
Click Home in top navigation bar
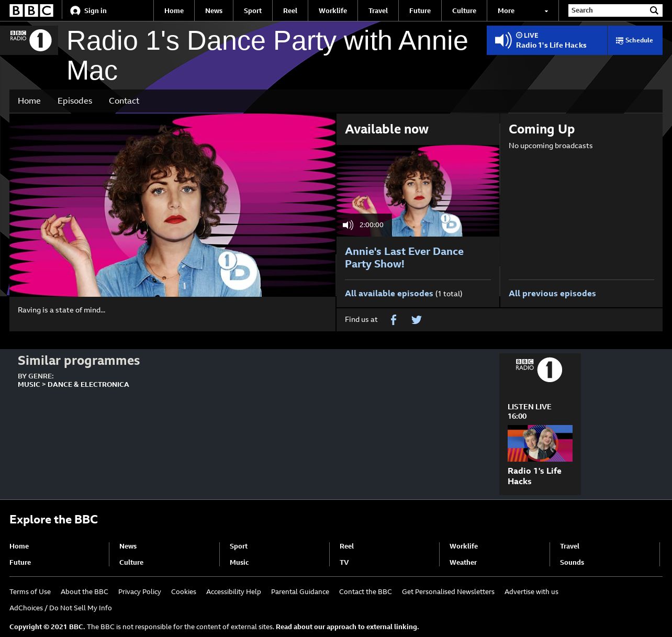174,10
